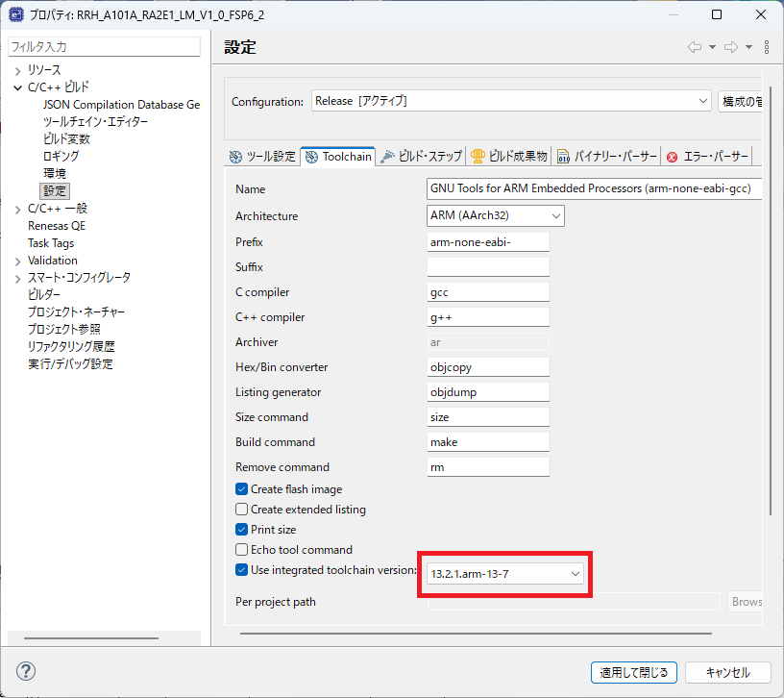Open the ビルド・ステップ tab
This screenshot has height=698, width=784.
click(422, 156)
